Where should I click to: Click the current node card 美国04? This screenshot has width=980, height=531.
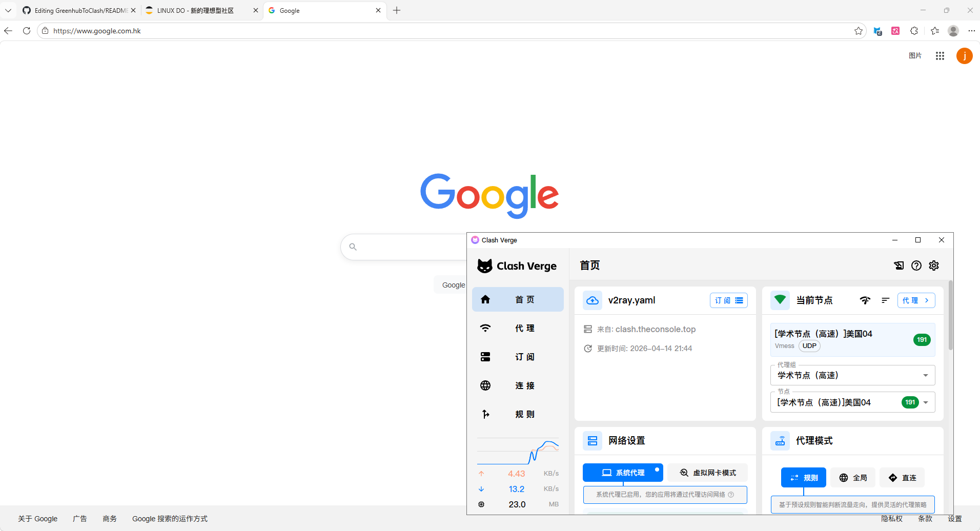(x=853, y=340)
